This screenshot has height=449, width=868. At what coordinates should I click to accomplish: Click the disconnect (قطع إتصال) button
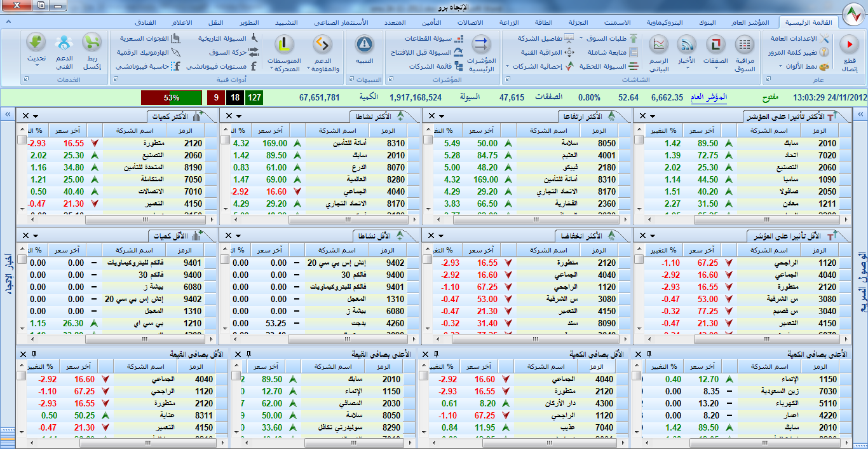click(848, 53)
